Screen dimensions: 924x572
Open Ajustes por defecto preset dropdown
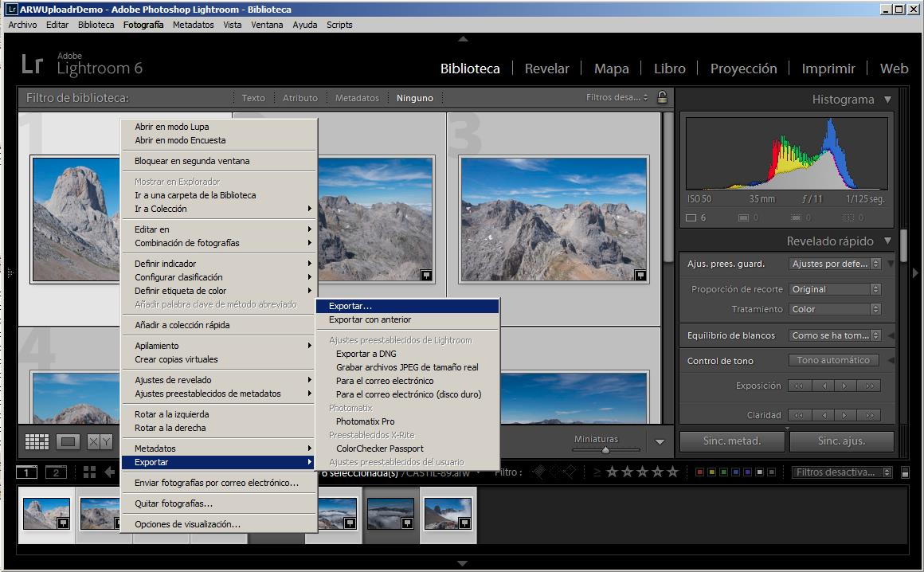point(835,264)
